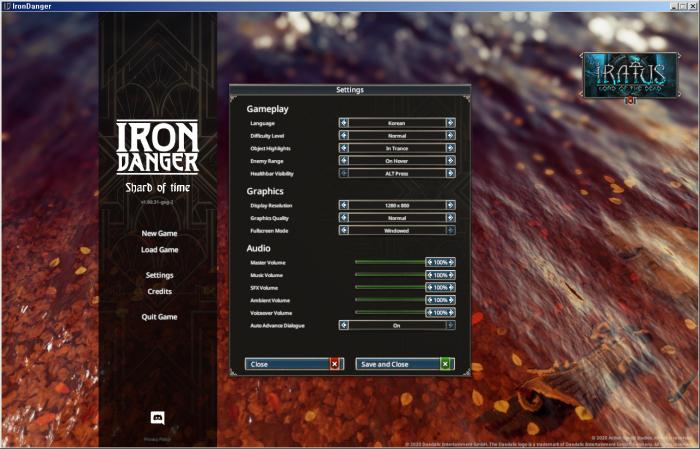Click right arrow of Language setting
Image resolution: width=700 pixels, height=449 pixels.
tap(450, 123)
